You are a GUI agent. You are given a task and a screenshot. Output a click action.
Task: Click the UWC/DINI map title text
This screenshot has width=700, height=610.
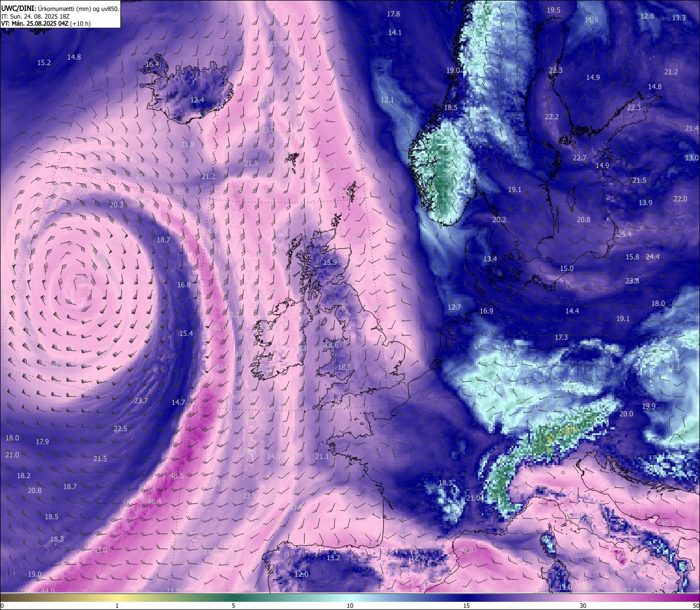60,9
